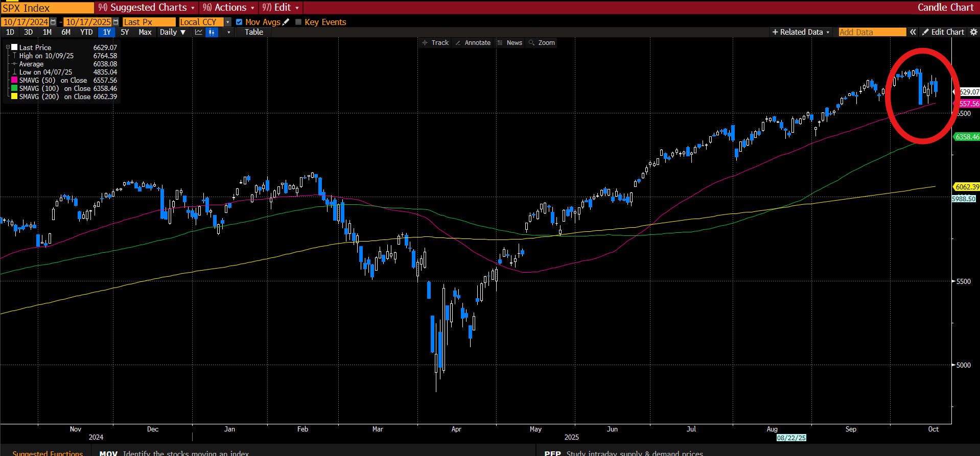Click the yellow SMAVG (200) color swatch
This screenshot has width=980, height=456.
(15, 97)
